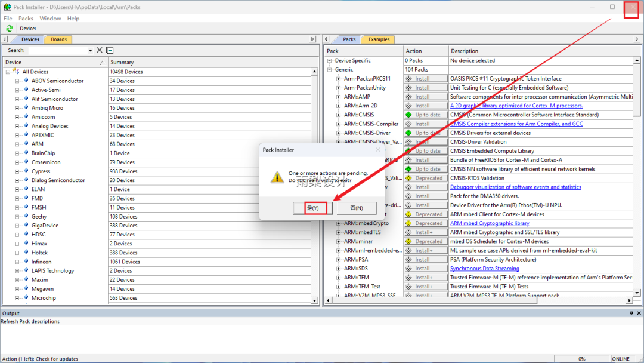Click the download progress bar showing 0%

(x=581, y=359)
